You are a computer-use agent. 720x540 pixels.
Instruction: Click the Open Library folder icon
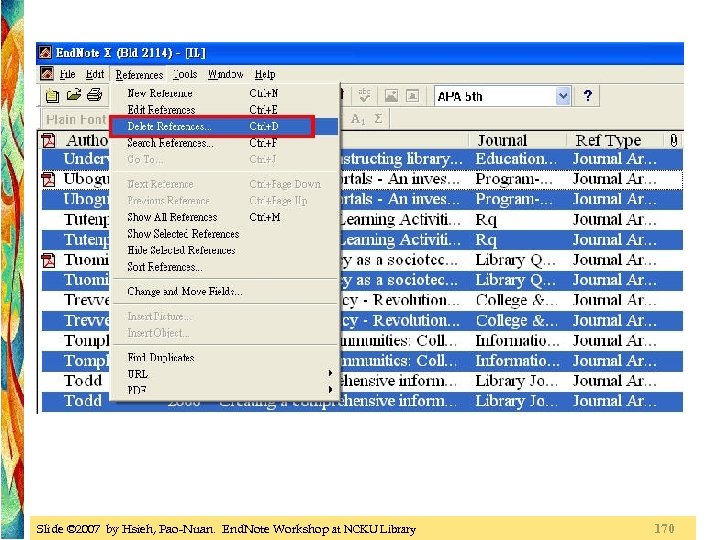tap(74, 95)
